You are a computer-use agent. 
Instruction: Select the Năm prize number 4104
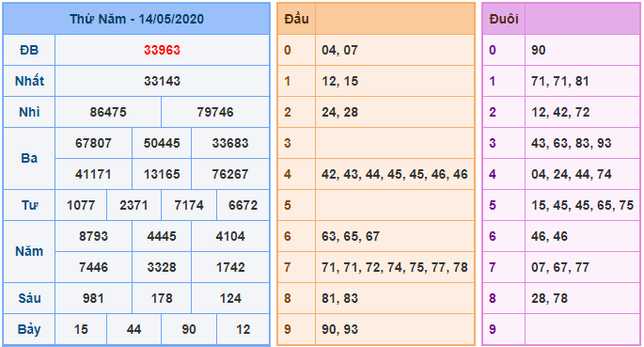(x=230, y=236)
